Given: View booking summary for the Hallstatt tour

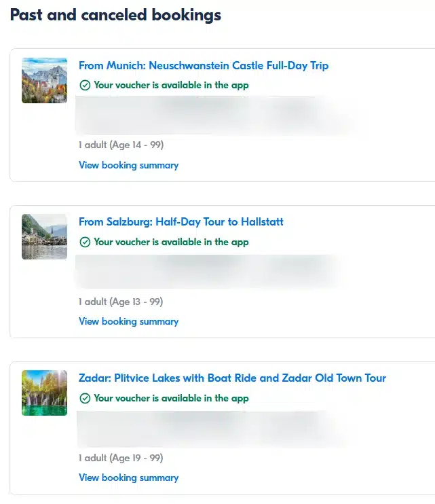Looking at the screenshot, I should 128,321.
